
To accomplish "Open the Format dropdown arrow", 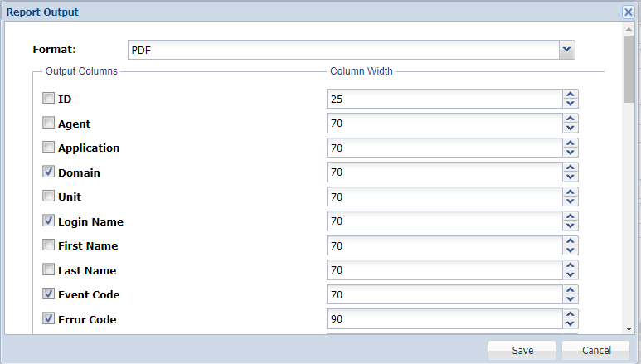I will pyautogui.click(x=566, y=50).
